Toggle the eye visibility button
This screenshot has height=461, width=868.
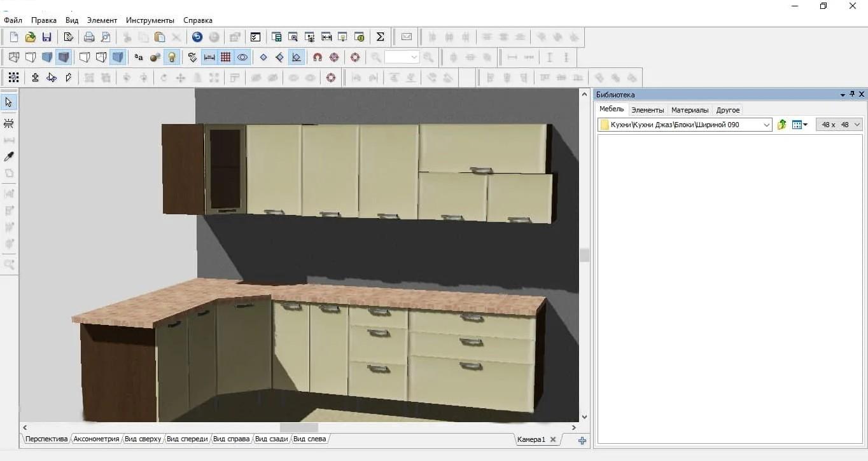pyautogui.click(x=242, y=57)
